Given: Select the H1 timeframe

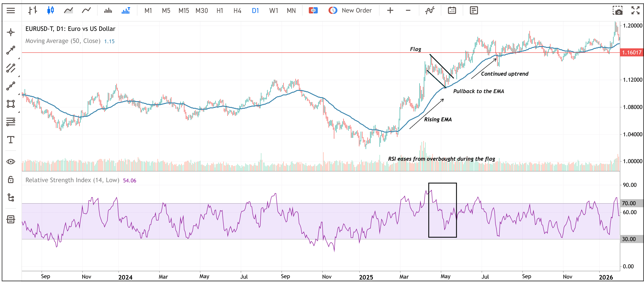Looking at the screenshot, I should coord(220,11).
